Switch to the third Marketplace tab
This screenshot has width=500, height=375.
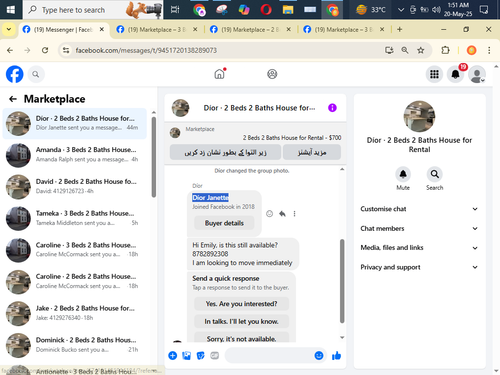pos(250,30)
